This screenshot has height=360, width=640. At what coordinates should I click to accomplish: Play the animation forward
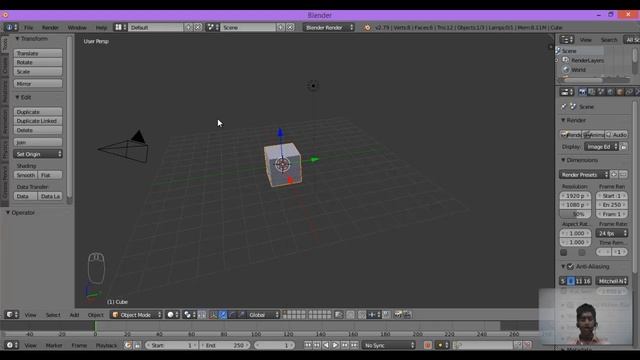(x=335, y=345)
